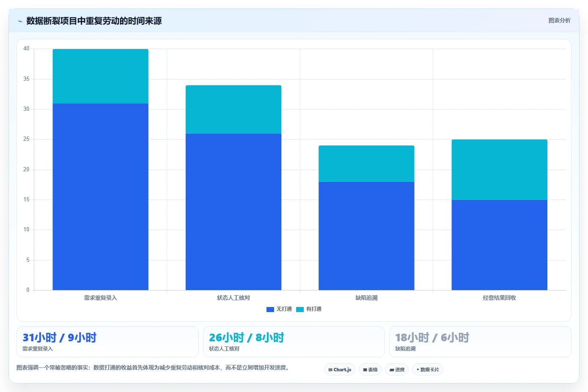Viewport: 588px width, 392px height.
Task: Click the 状态人工核对 x-axis label
Action: (x=234, y=298)
